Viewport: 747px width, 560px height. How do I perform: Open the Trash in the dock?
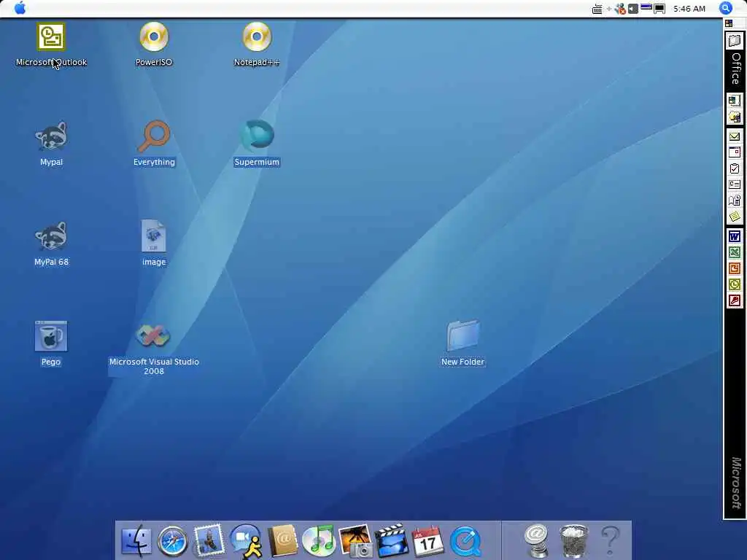click(573, 540)
